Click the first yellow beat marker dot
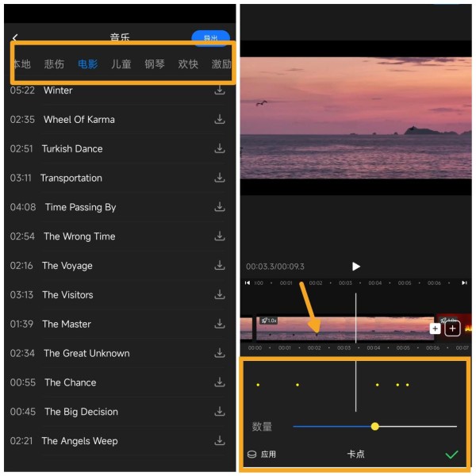Screen dimensions: 476x476 (258, 385)
